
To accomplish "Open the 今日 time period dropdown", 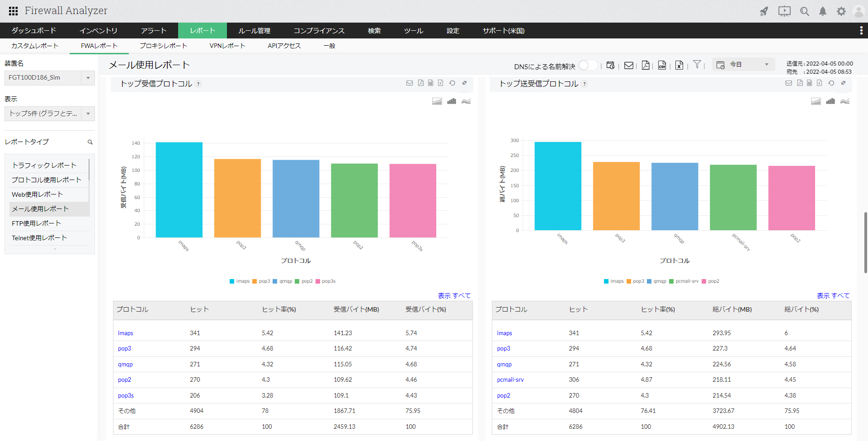I will pyautogui.click(x=744, y=65).
